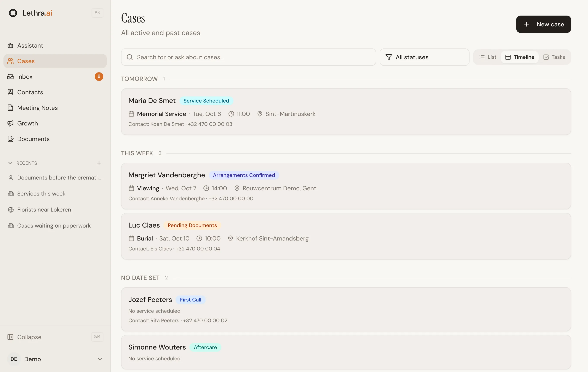Click icon beside Cases waiting on paperwork
The width and height of the screenshot is (588, 372).
click(x=11, y=226)
